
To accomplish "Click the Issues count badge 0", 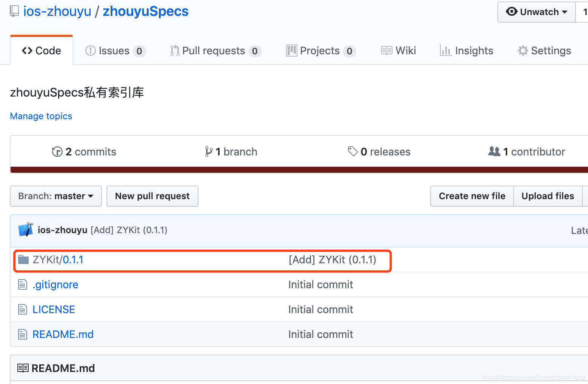I will [x=139, y=51].
